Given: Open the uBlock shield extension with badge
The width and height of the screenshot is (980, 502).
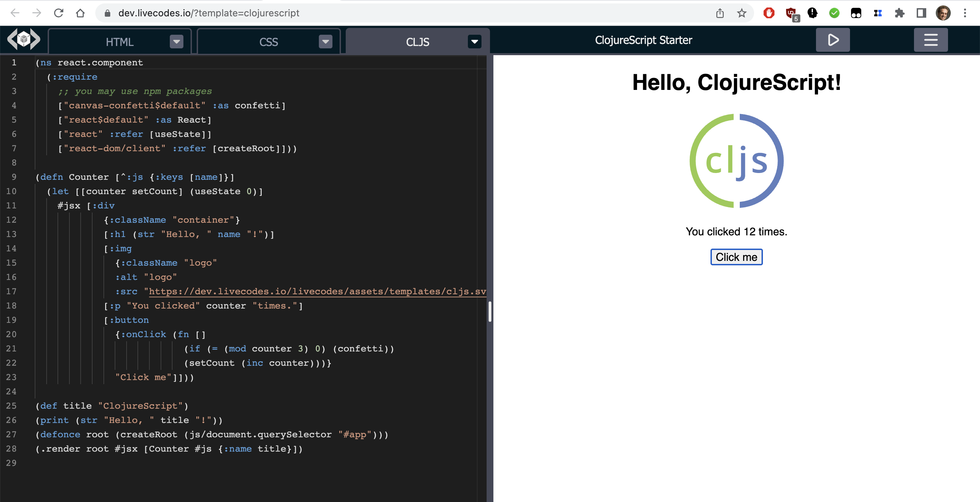Looking at the screenshot, I should coord(792,14).
